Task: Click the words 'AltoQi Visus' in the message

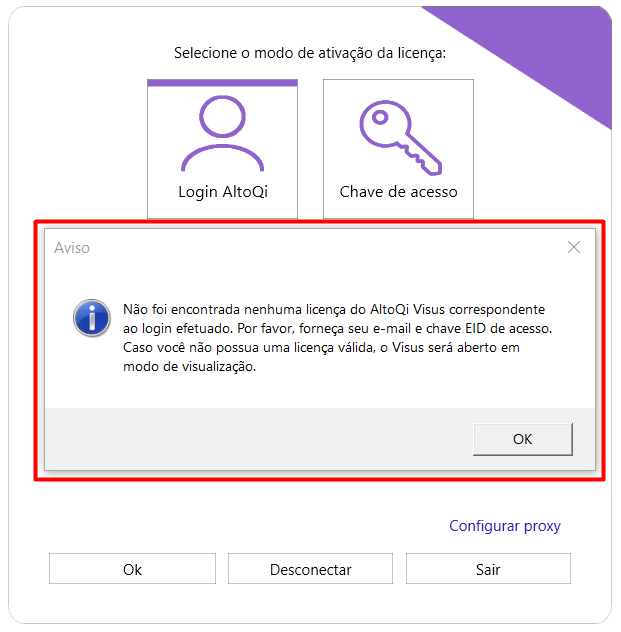Action: [407, 310]
